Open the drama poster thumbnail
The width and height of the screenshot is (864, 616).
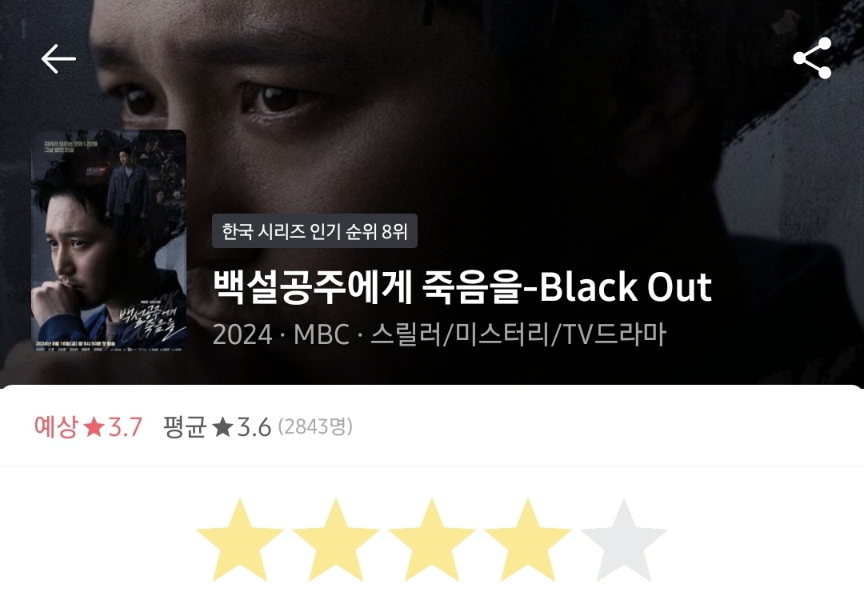click(109, 240)
